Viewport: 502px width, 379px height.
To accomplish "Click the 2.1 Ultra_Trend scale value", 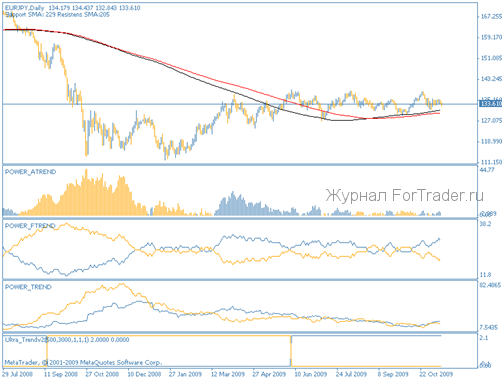I will point(484,338).
